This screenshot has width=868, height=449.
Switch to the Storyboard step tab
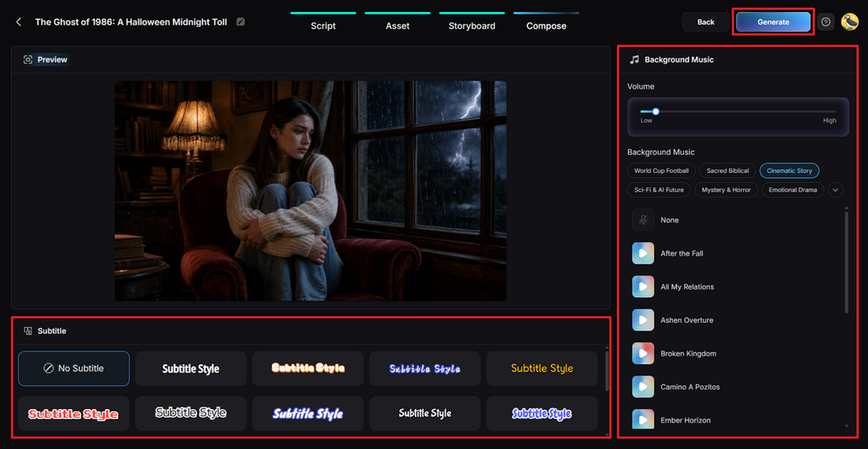tap(471, 26)
